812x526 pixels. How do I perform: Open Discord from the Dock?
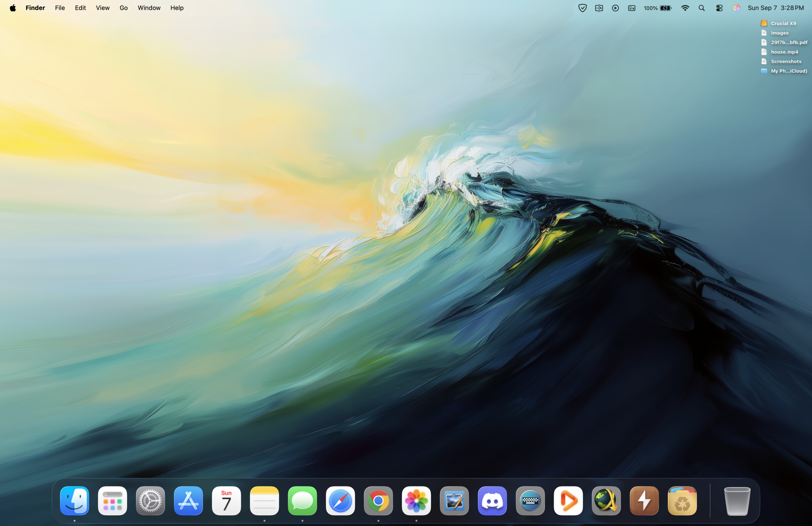tap(492, 500)
